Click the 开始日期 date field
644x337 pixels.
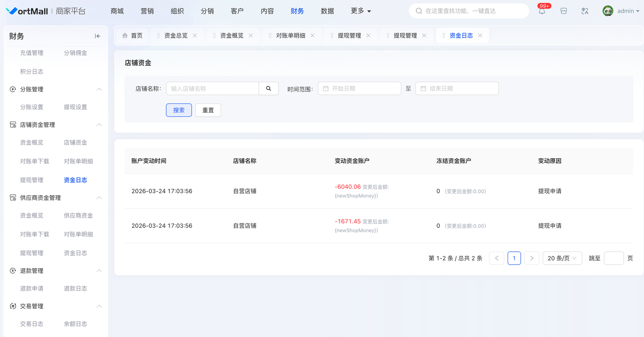tap(359, 89)
